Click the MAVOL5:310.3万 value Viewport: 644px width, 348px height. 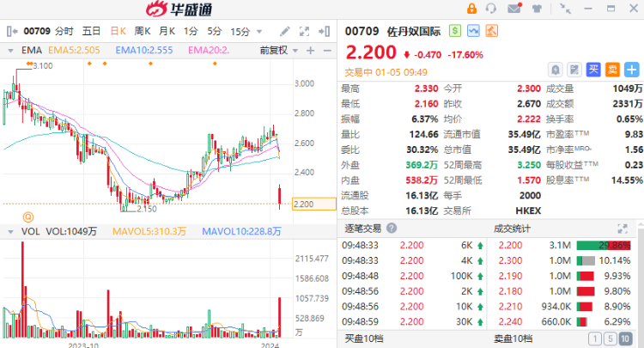pyautogui.click(x=149, y=232)
